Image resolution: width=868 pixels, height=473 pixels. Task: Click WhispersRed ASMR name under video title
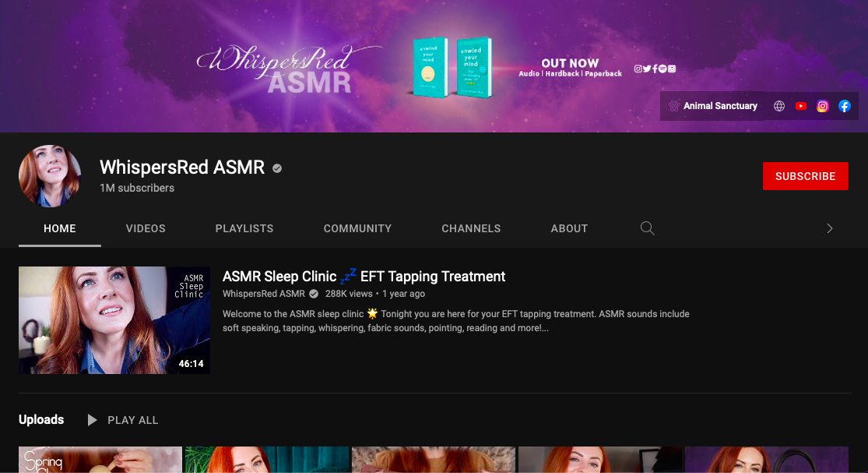[x=263, y=294]
